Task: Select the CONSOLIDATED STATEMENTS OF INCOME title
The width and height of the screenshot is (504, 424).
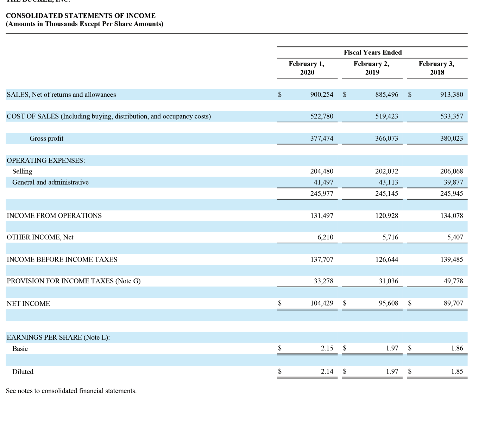Action: (81, 15)
